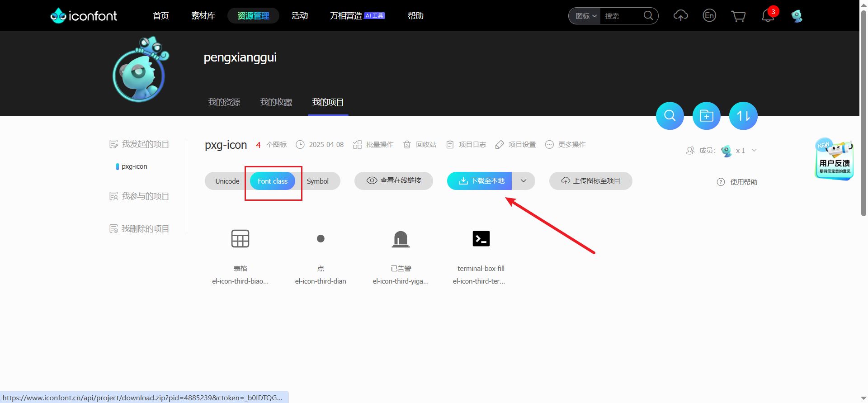The image size is (868, 403).
Task: Select the 已告警 alarm icon
Action: pyautogui.click(x=401, y=239)
